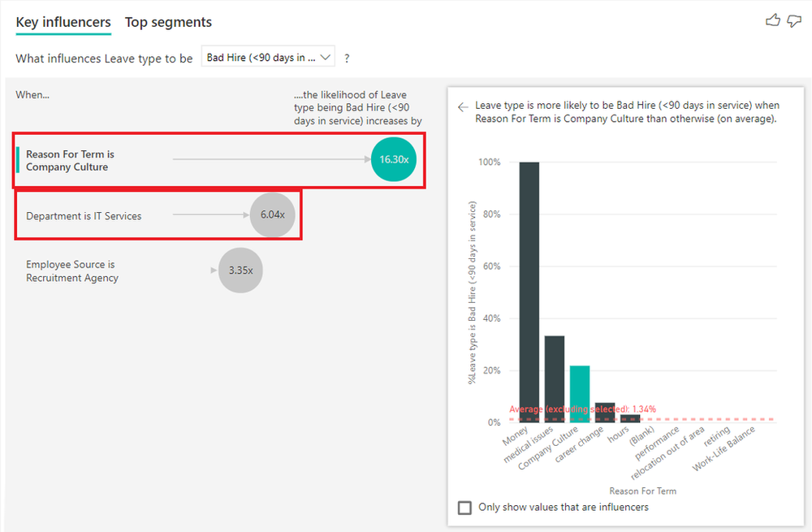Enable 'Only show values that are influencers'
812x532 pixels.
[464, 507]
